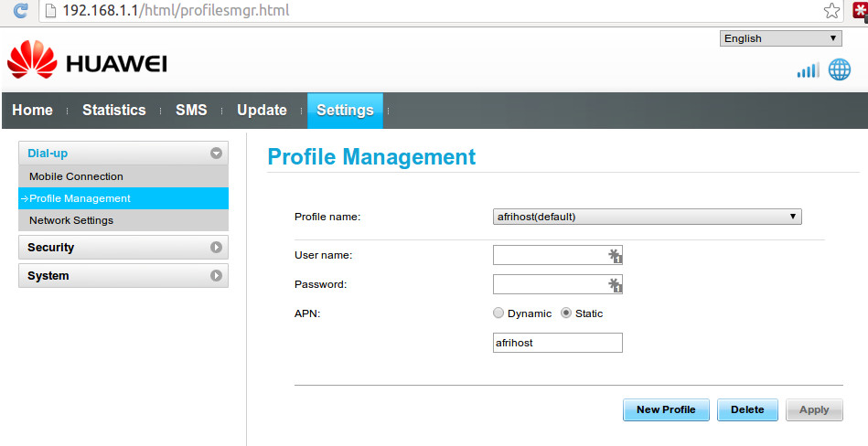Click the globe connection status icon

pyautogui.click(x=840, y=69)
